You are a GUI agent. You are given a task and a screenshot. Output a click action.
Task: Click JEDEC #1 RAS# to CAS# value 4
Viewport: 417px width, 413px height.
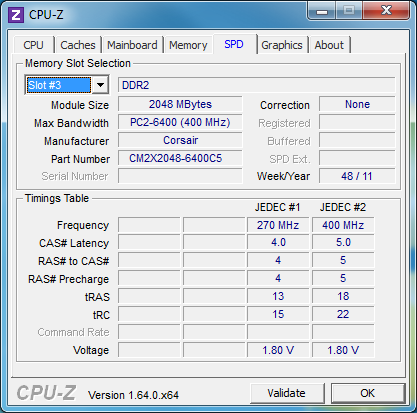coord(278,260)
